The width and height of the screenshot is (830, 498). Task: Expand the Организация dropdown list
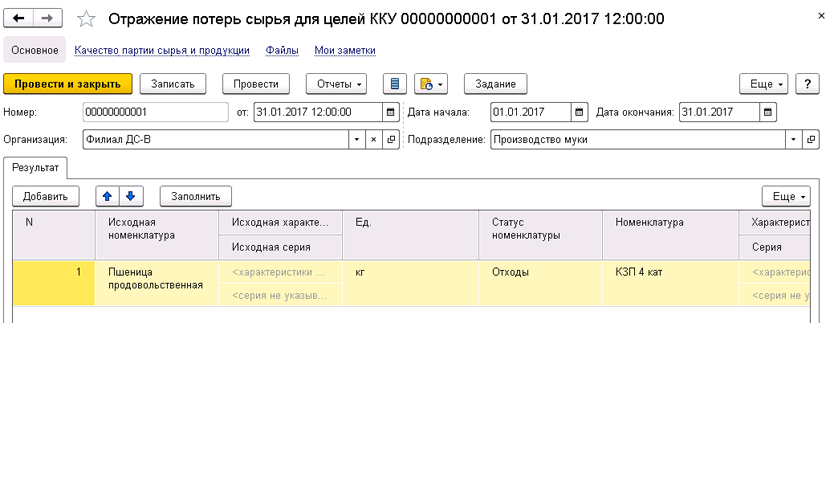point(357,140)
